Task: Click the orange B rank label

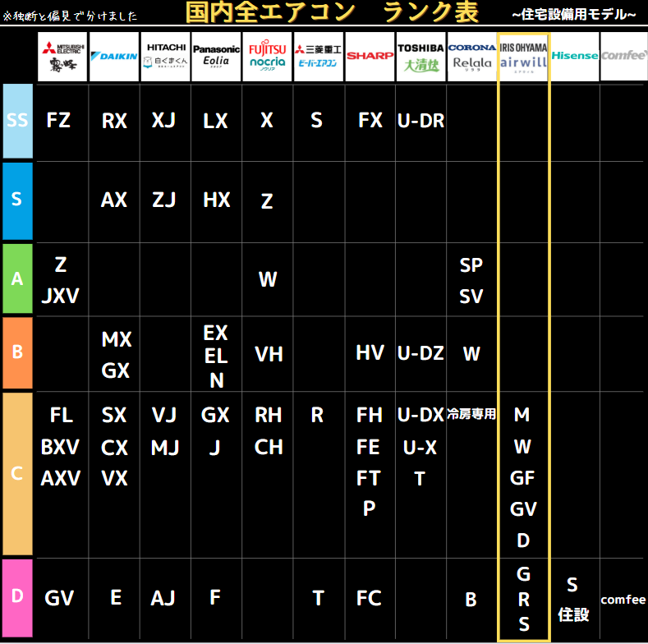Action: [18, 352]
